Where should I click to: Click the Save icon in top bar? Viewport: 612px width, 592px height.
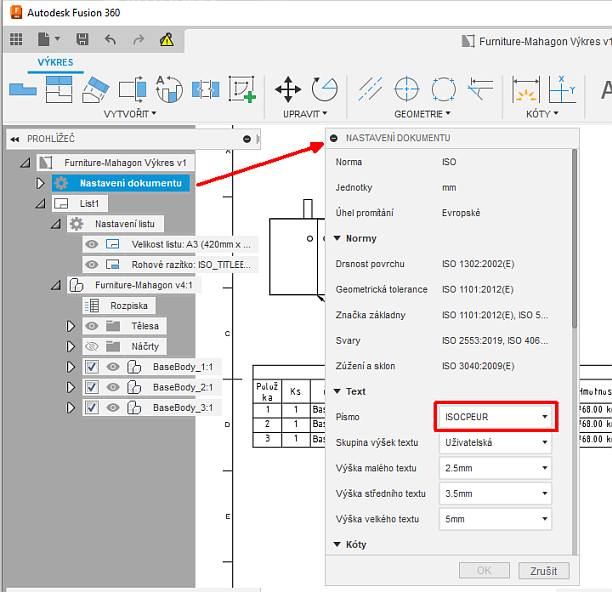coord(82,40)
